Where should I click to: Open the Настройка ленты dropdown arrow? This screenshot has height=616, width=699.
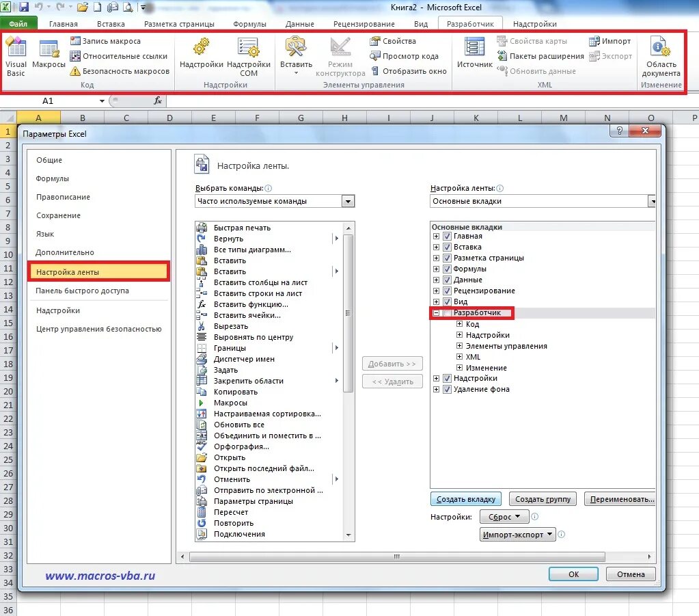click(x=652, y=201)
